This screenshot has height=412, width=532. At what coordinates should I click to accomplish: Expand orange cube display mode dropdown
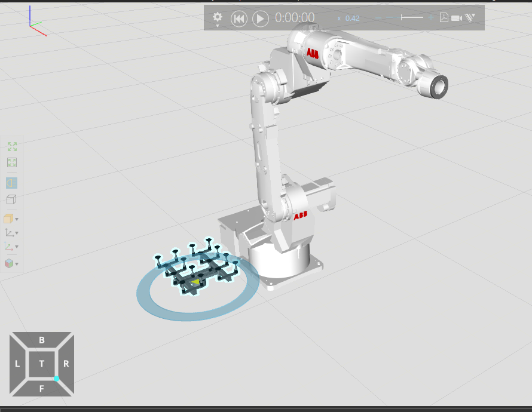coord(17,219)
